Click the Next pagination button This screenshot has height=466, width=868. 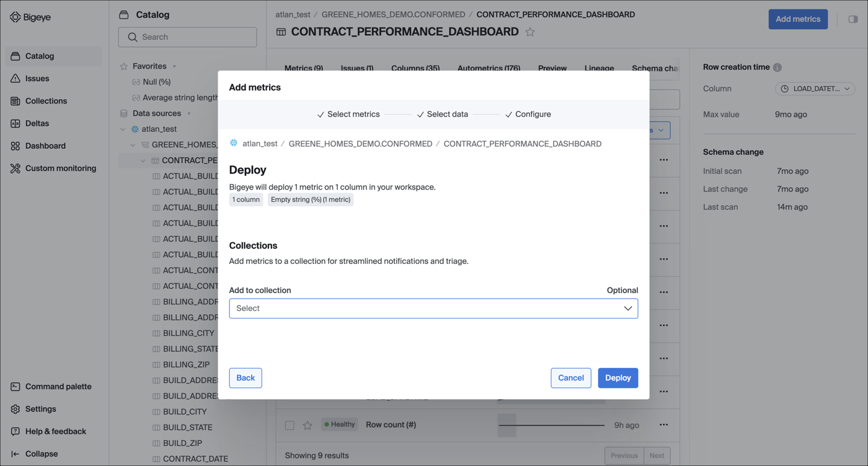pyautogui.click(x=657, y=455)
